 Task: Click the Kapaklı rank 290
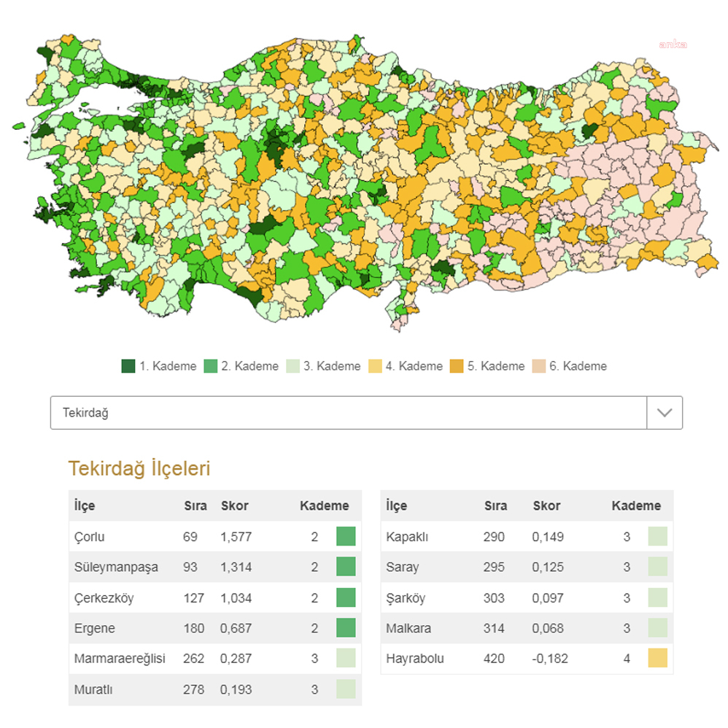coord(494,537)
